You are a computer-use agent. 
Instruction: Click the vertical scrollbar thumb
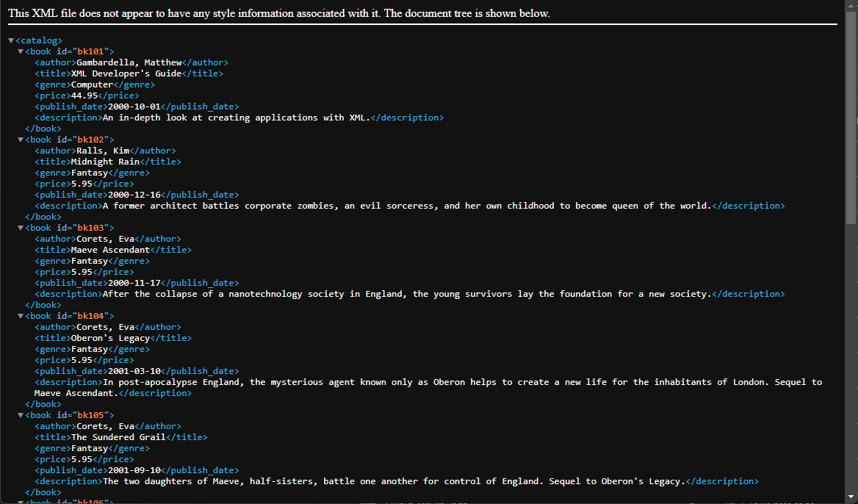[x=851, y=118]
